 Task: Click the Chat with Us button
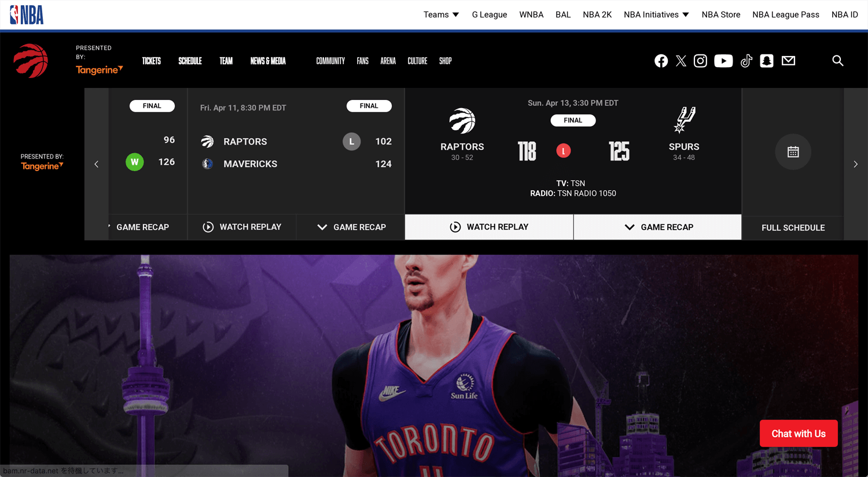click(x=798, y=434)
